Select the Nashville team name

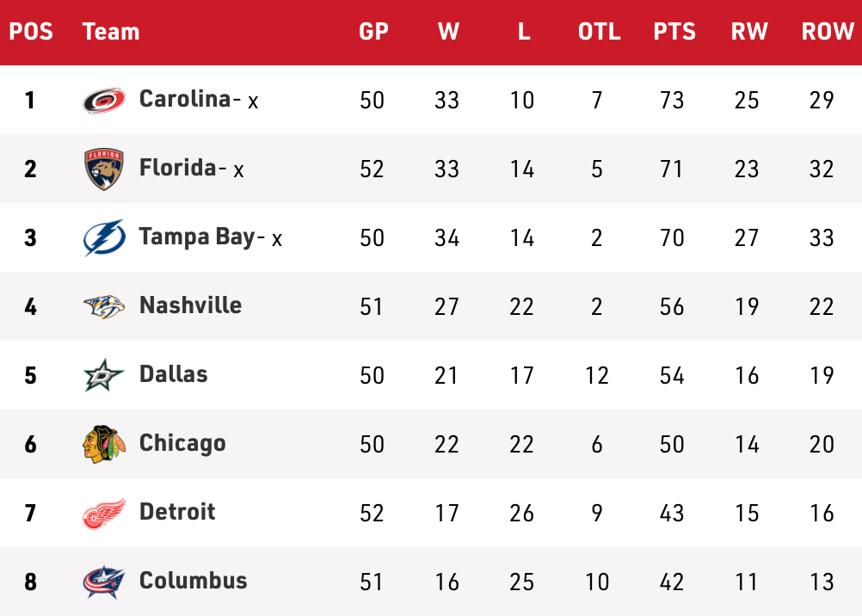pyautogui.click(x=190, y=305)
